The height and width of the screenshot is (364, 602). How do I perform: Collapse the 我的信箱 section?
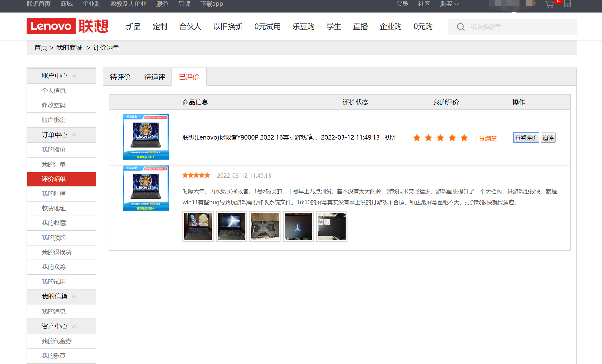point(74,297)
